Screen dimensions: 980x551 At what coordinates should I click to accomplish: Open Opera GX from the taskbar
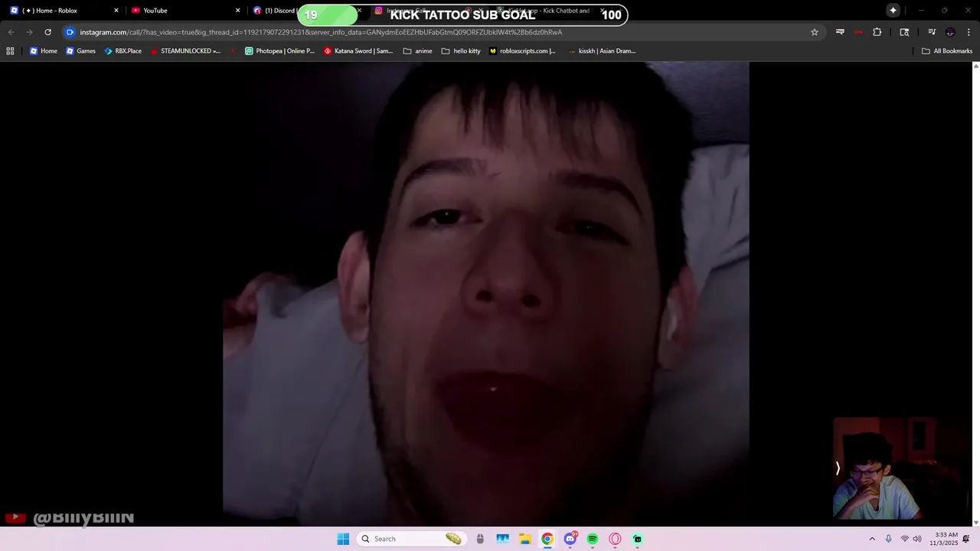click(x=615, y=539)
